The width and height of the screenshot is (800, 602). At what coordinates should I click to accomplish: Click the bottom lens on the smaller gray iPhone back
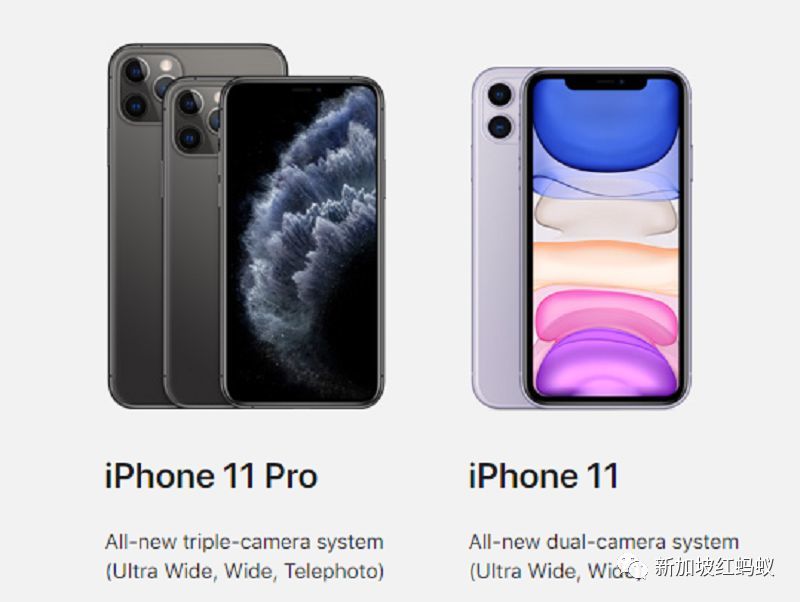189,138
